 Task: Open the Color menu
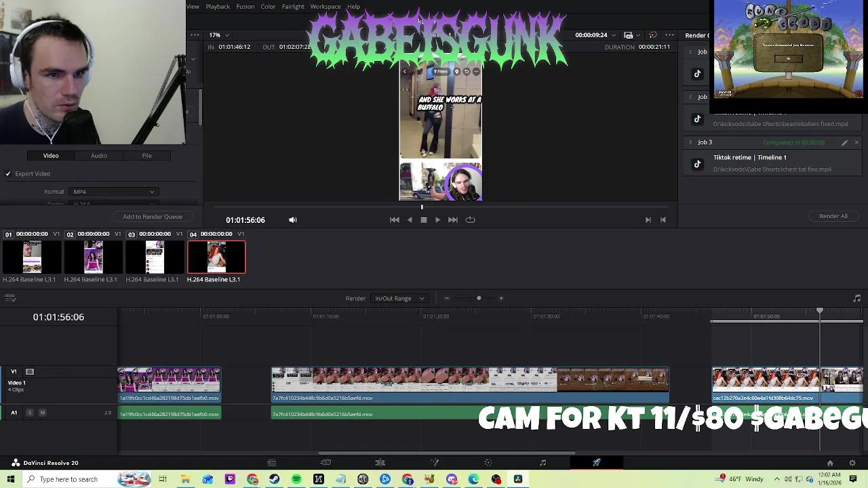(x=268, y=7)
